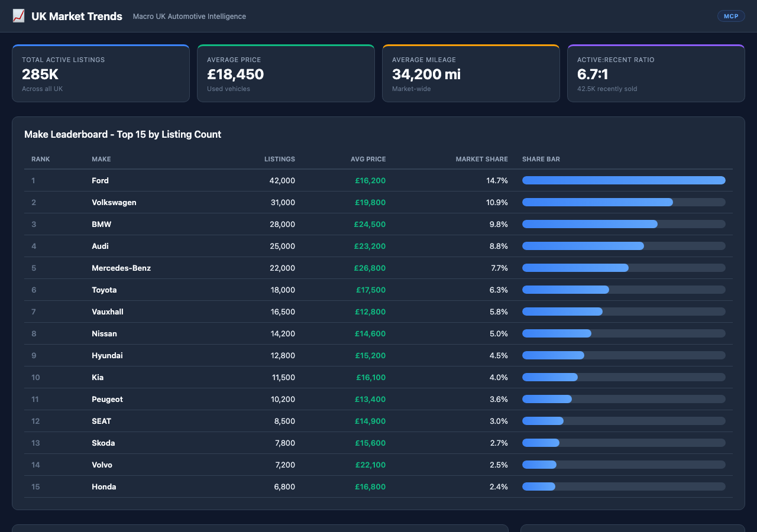Open Volkswagen's average price £19,800
The image size is (757, 532).
[370, 202]
